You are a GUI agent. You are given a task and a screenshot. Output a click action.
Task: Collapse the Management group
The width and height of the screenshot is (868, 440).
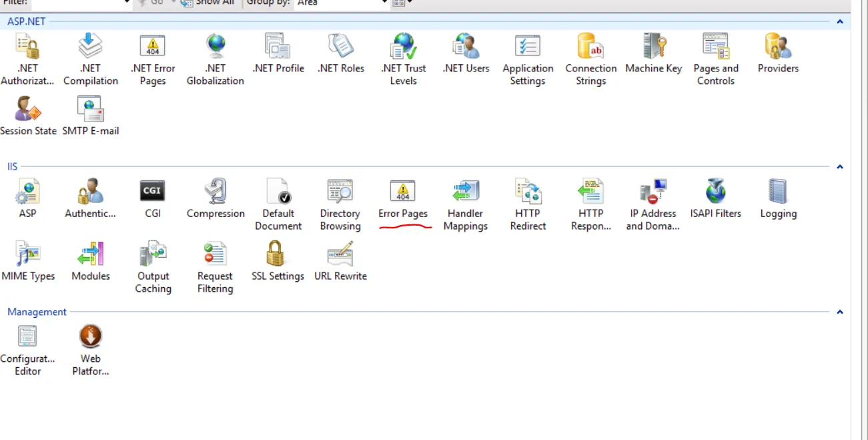click(840, 312)
